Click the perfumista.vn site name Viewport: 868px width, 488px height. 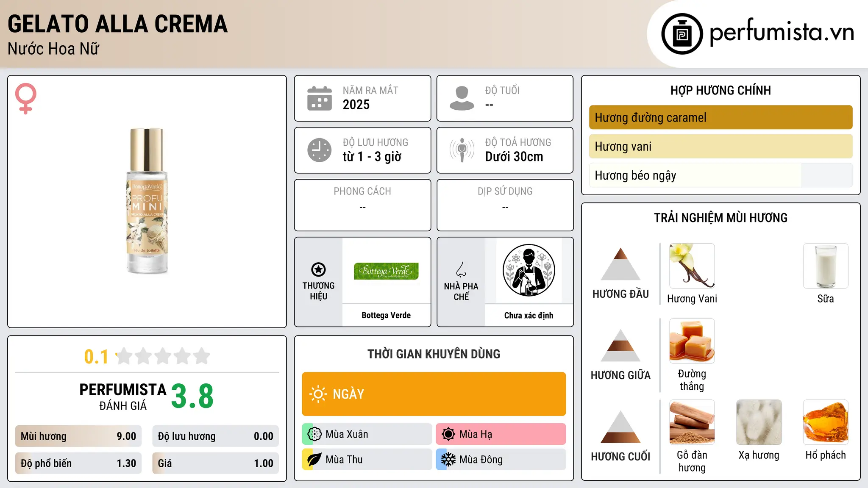782,33
